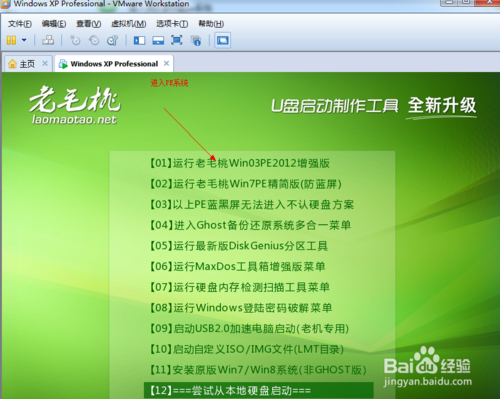Viewport: 500px width, 399px height.
Task: Open the 虚拟机(M) menu
Action: pyautogui.click(x=128, y=24)
